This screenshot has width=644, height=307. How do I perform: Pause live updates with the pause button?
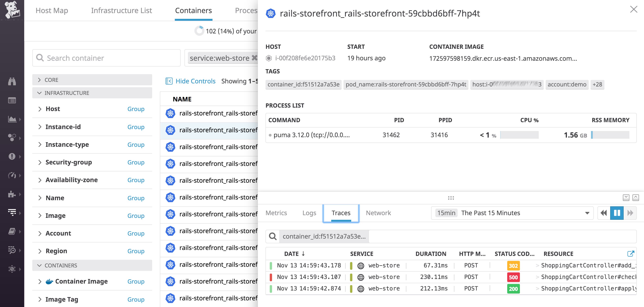tap(617, 213)
